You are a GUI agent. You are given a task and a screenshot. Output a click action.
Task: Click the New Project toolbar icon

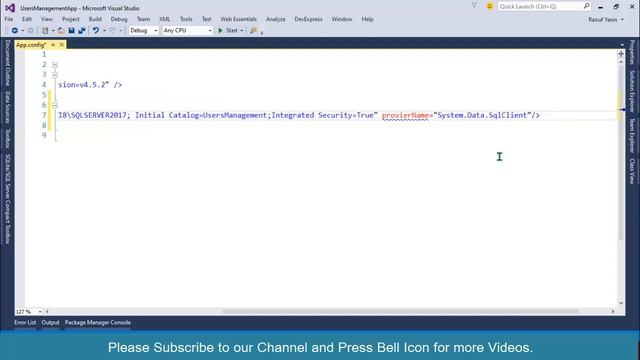[x=45, y=31]
